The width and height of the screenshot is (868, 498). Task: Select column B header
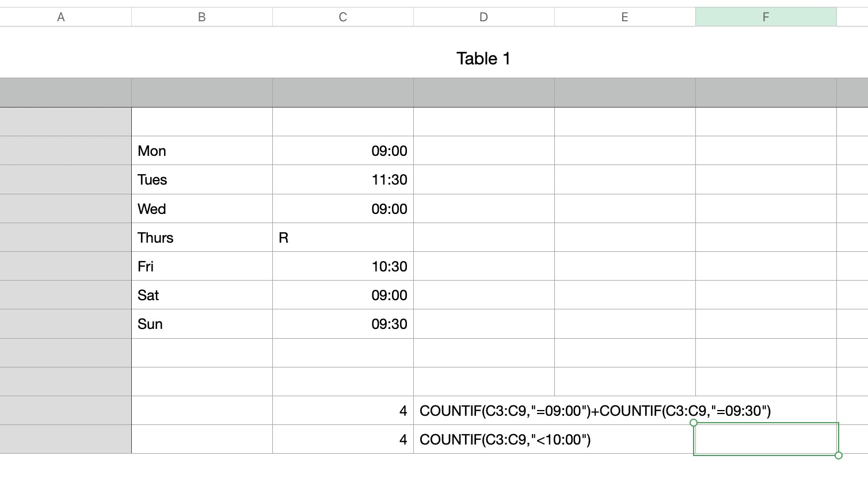tap(202, 17)
